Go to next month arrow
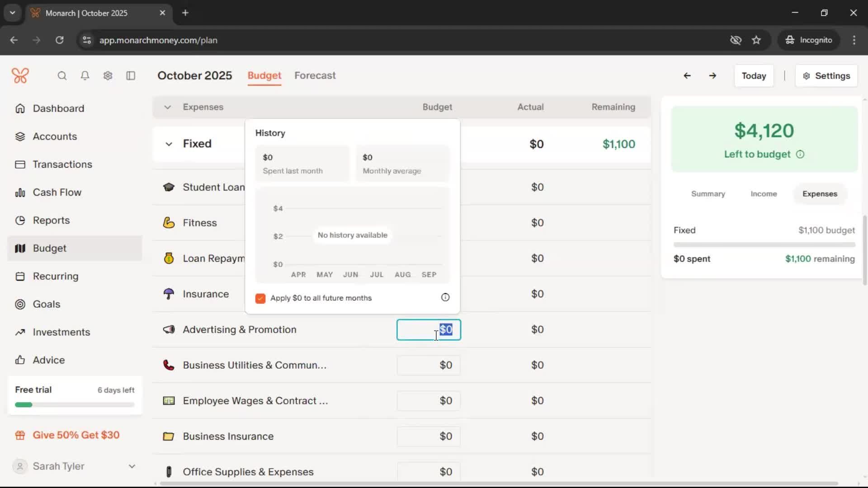This screenshot has height=488, width=868. pyautogui.click(x=712, y=75)
